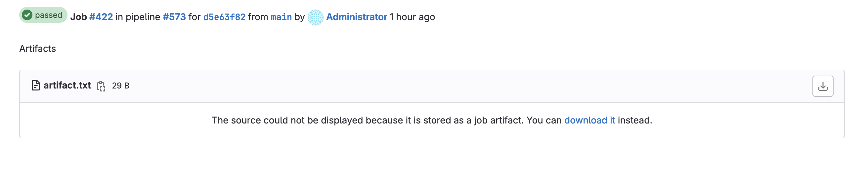Click the document icon beside artifact.txt
This screenshot has height=175, width=868.
pyautogui.click(x=35, y=86)
